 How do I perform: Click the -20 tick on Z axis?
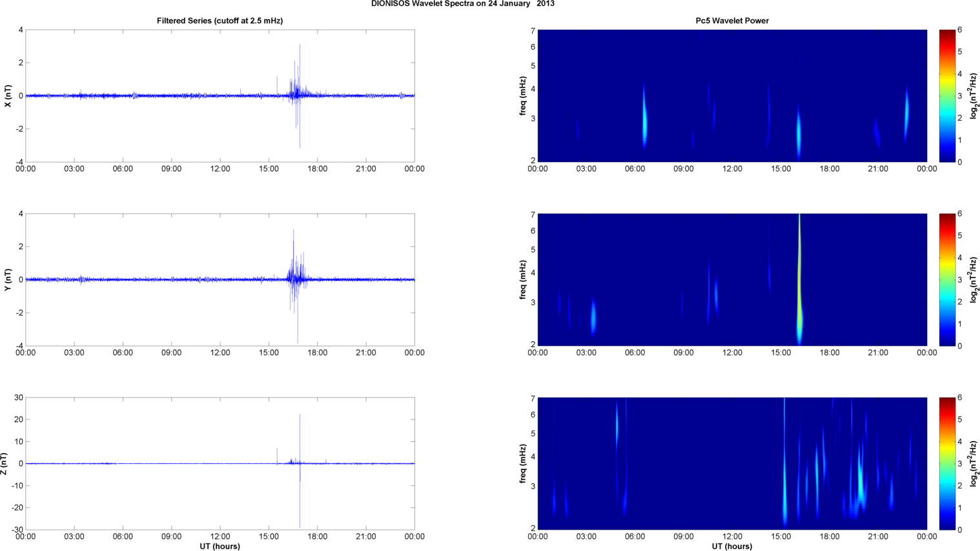18,508
